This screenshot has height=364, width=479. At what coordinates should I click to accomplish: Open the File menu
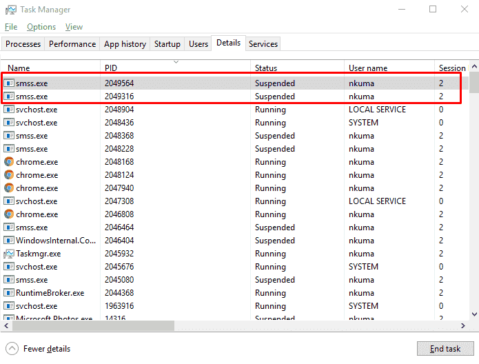[11, 27]
